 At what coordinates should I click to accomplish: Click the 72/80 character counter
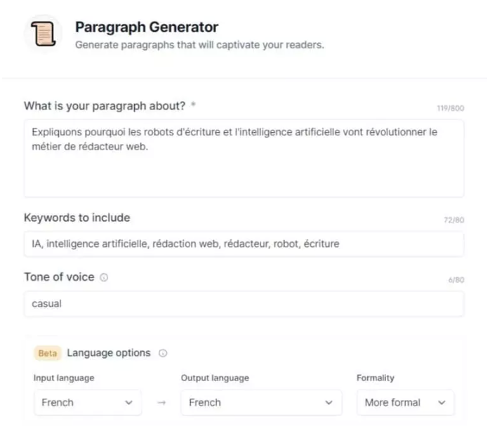point(454,220)
